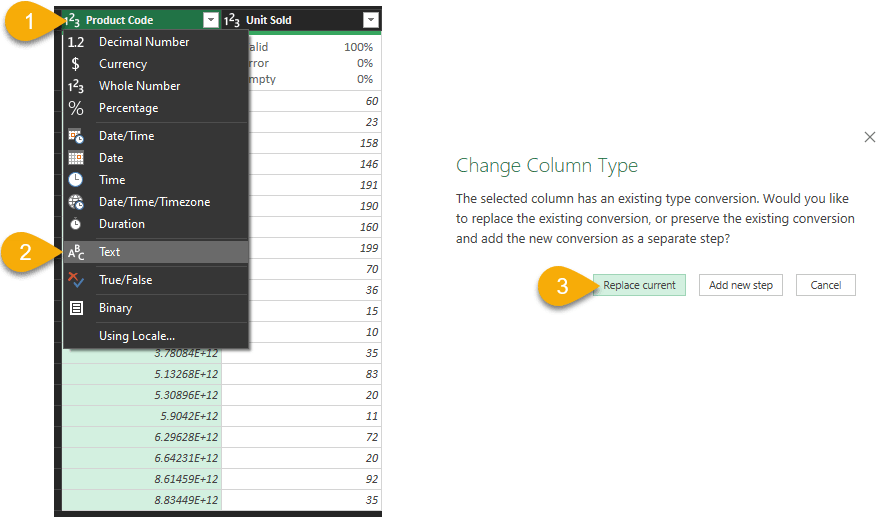Viewport: 886px width, 517px height.
Task: Open the Unit Sold filter dropdown
Action: click(x=371, y=20)
